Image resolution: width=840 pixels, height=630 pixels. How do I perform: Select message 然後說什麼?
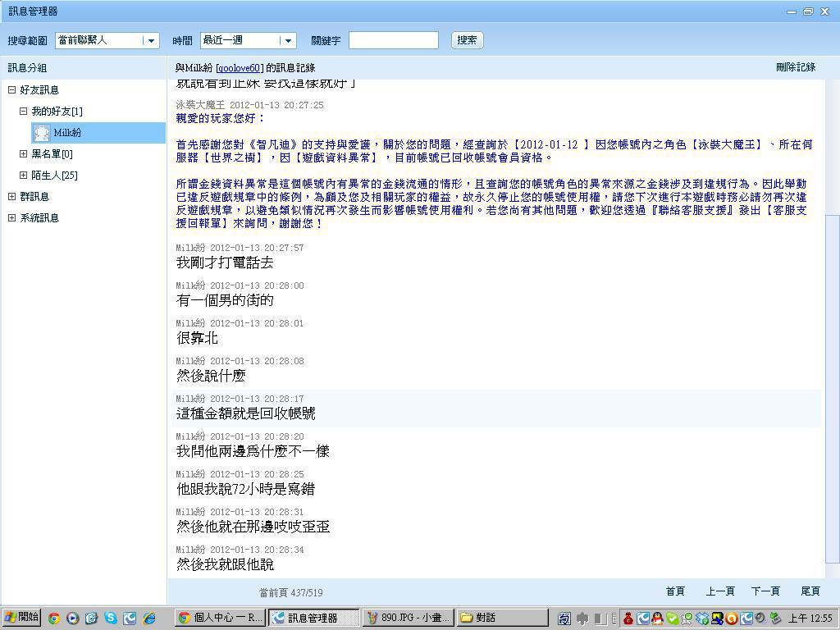(211, 376)
